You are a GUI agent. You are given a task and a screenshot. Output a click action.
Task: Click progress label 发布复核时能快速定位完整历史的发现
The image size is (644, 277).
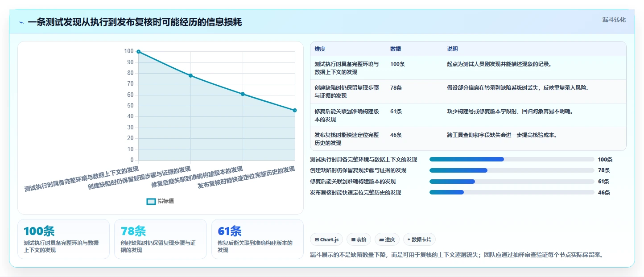(355, 193)
